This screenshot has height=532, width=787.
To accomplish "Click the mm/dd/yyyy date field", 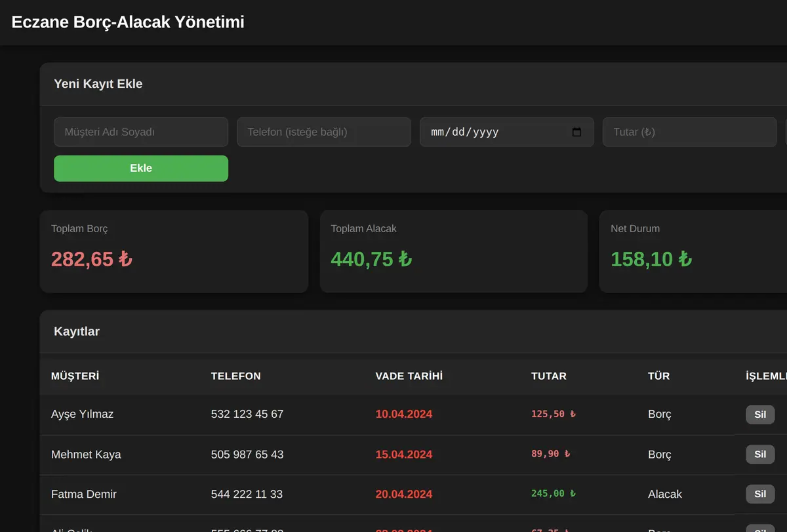I will coord(507,132).
